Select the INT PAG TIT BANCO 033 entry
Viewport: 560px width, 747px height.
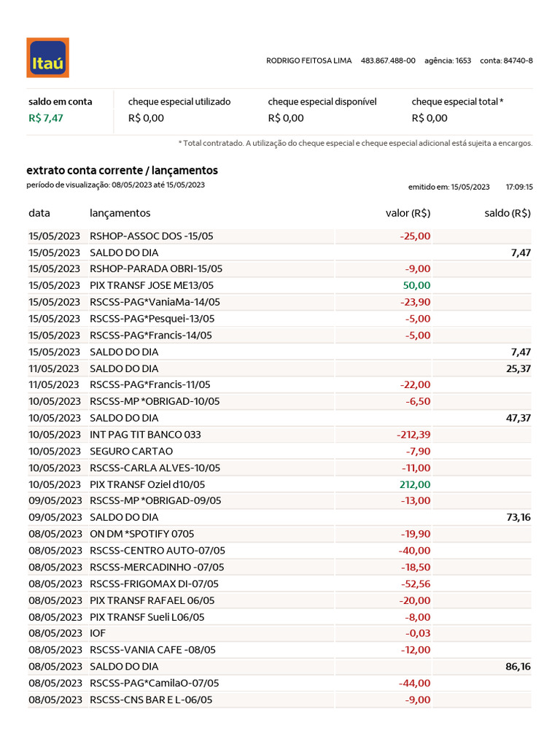(x=145, y=435)
